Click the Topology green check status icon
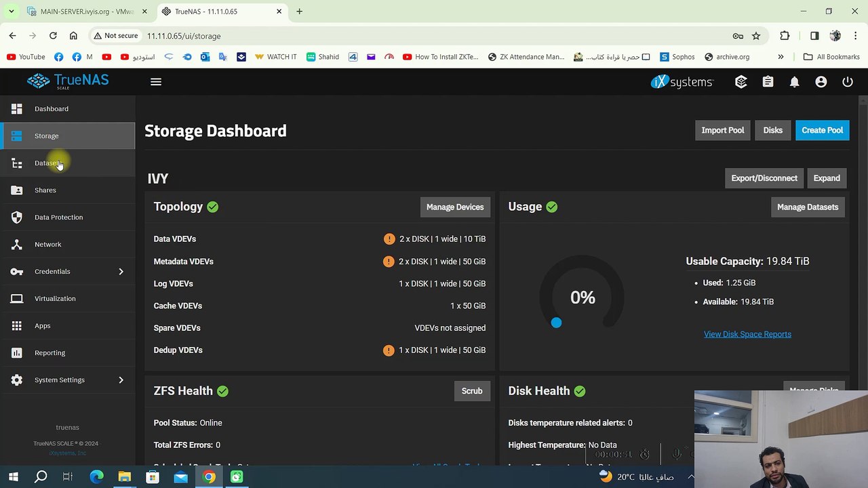The width and height of the screenshot is (868, 488). pos(213,207)
